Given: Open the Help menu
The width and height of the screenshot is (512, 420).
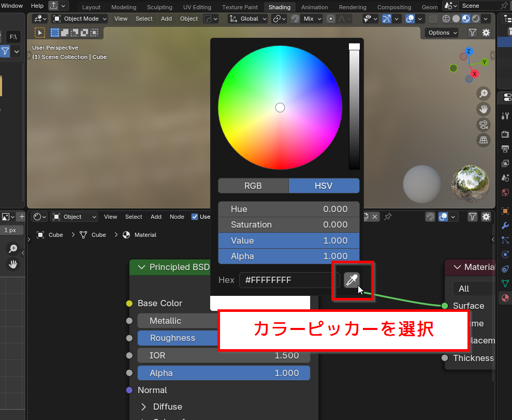Looking at the screenshot, I should (x=37, y=6).
